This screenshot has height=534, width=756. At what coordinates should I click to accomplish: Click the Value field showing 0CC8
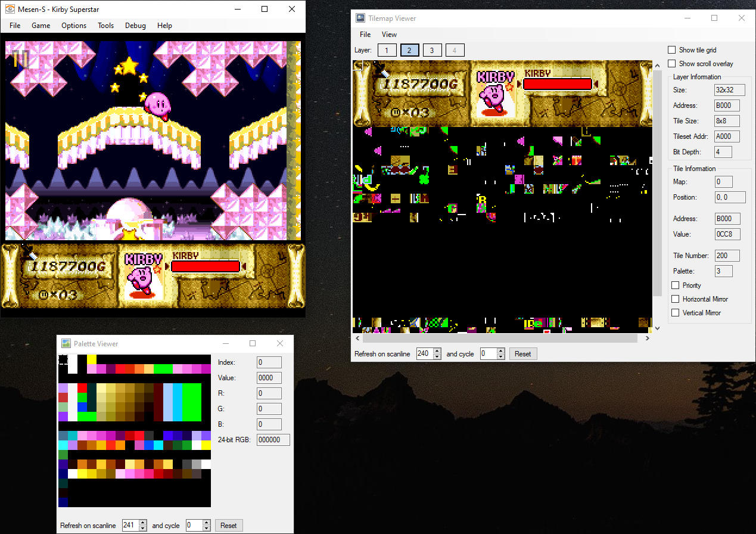point(727,234)
